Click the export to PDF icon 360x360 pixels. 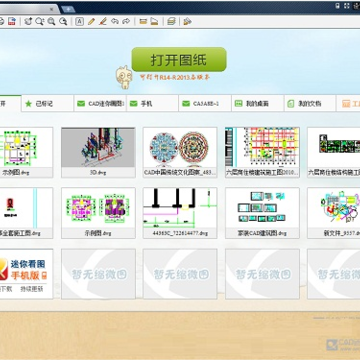pyautogui.click(x=12, y=22)
